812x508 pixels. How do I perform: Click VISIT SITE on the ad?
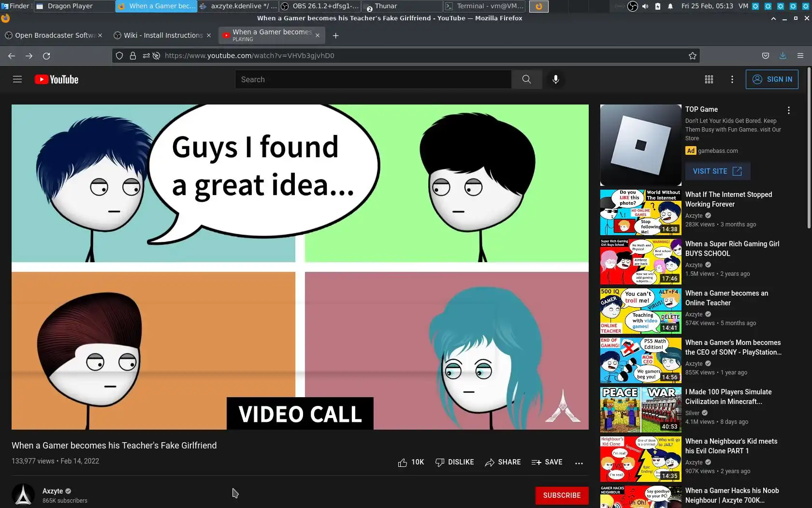[717, 171]
